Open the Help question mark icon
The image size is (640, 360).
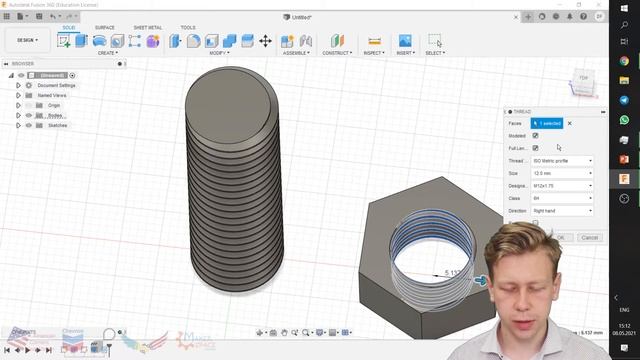coord(583,16)
